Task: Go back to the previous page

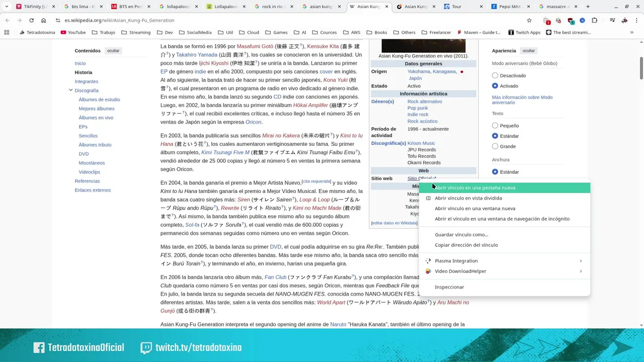Action: 7,20
